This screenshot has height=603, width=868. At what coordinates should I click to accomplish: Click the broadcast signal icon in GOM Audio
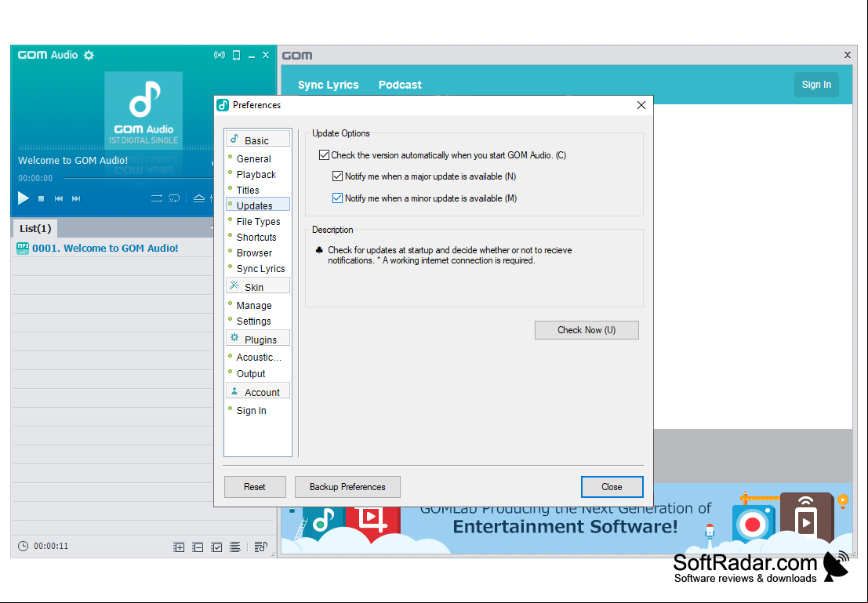pos(220,56)
